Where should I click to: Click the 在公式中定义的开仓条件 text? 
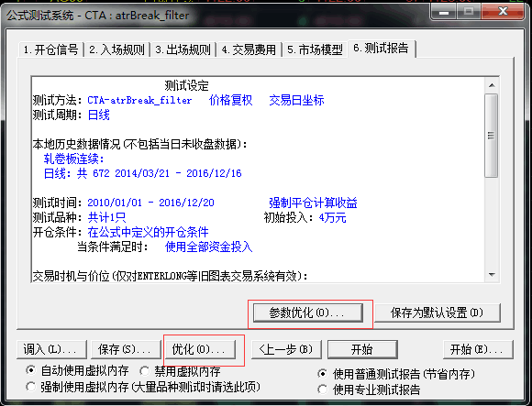tap(148, 232)
